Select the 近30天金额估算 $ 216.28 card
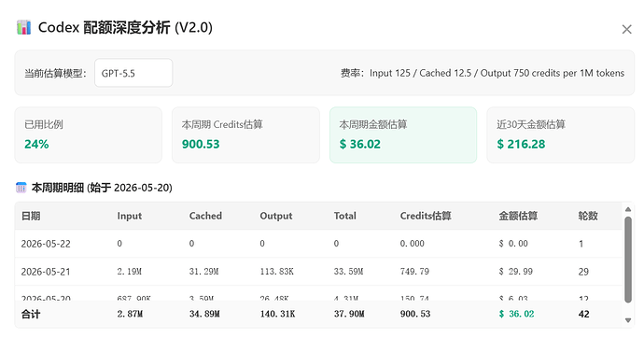The width and height of the screenshot is (644, 338). [x=561, y=135]
